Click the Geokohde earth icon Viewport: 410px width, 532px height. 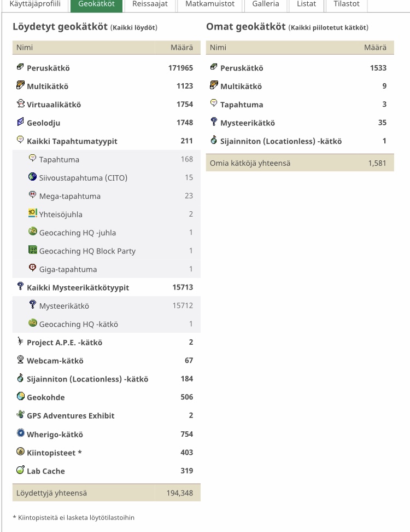pyautogui.click(x=20, y=397)
